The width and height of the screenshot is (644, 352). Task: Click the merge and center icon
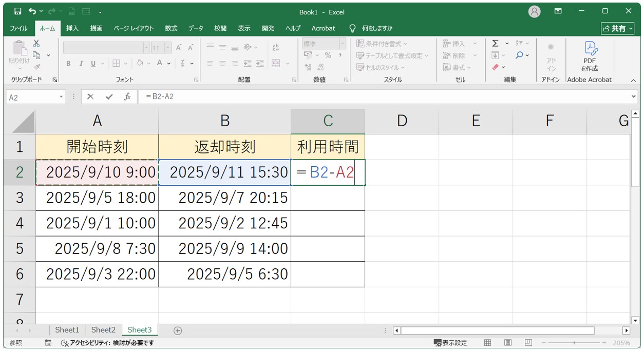pyautogui.click(x=276, y=63)
